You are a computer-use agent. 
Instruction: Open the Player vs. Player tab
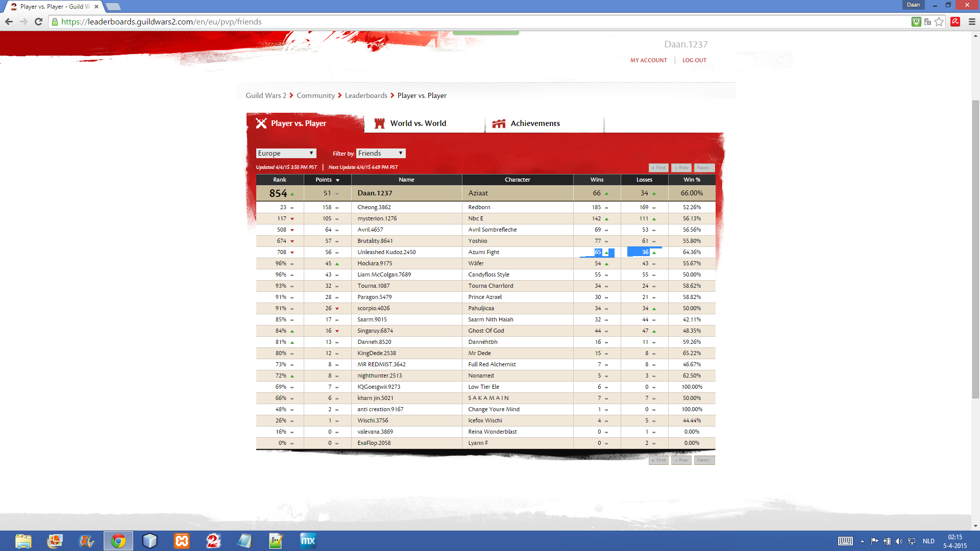coord(305,123)
